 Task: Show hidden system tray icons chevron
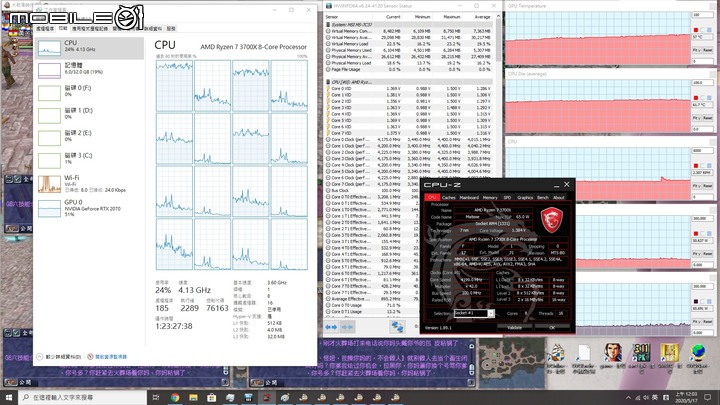pyautogui.click(x=628, y=398)
